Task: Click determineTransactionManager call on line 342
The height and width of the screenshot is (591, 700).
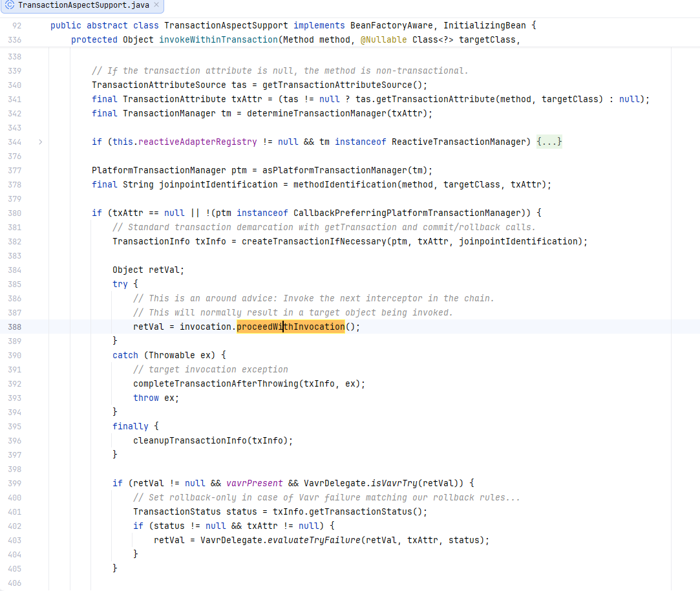Action: (317, 113)
